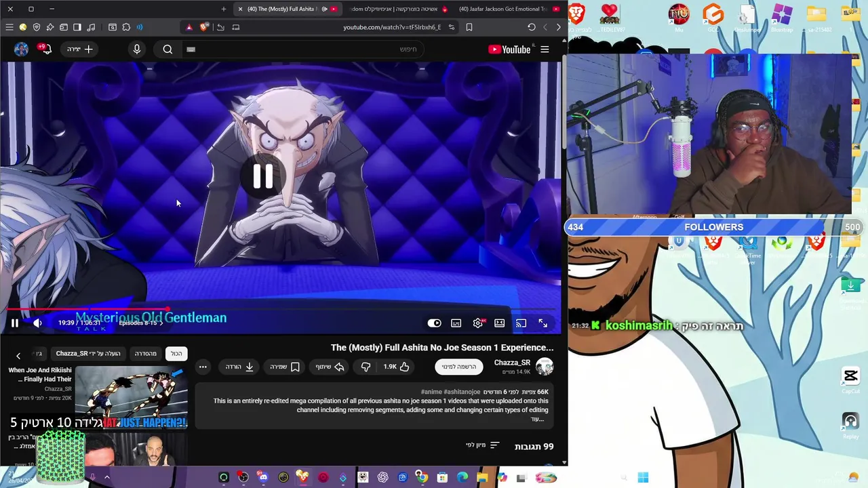Select 'הועלה על ידי Chazza_SR' chip
868x488 pixels.
click(88, 353)
